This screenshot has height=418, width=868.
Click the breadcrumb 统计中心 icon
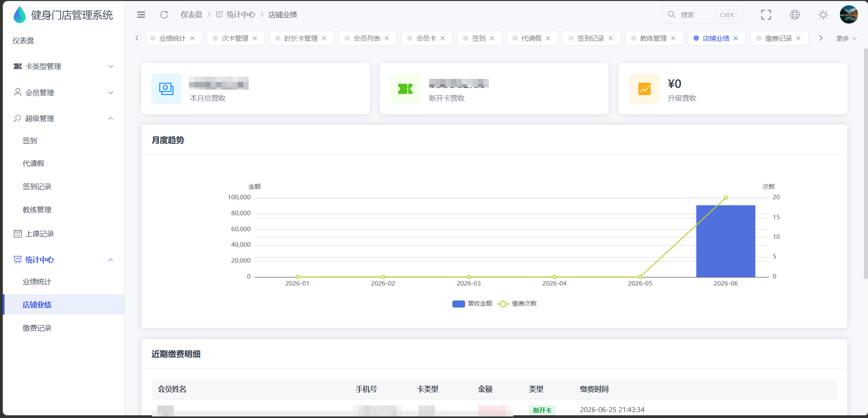point(219,15)
